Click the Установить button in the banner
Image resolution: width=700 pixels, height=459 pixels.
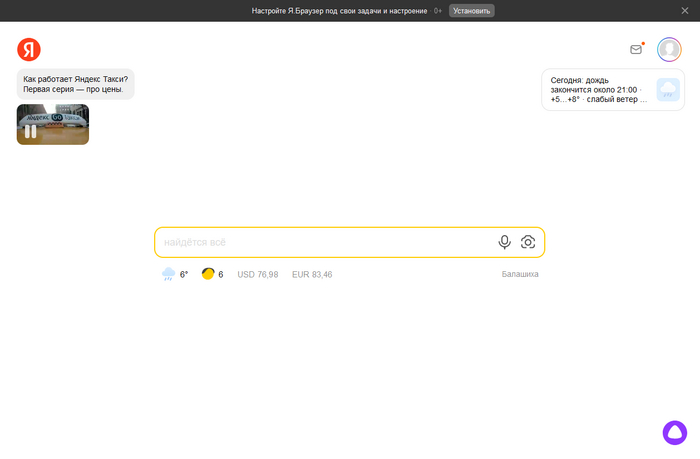click(x=471, y=11)
